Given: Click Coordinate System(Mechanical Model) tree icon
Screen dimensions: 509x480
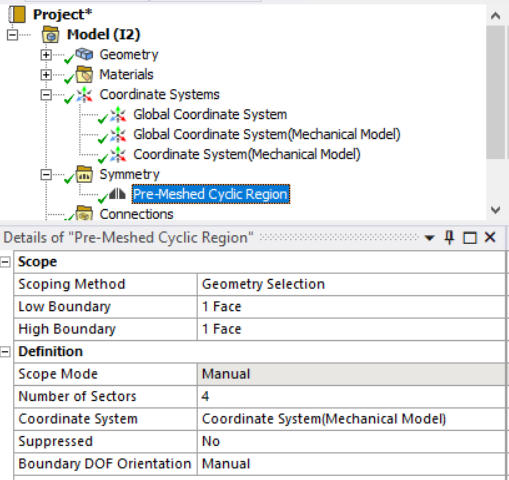Looking at the screenshot, I should tap(118, 155).
